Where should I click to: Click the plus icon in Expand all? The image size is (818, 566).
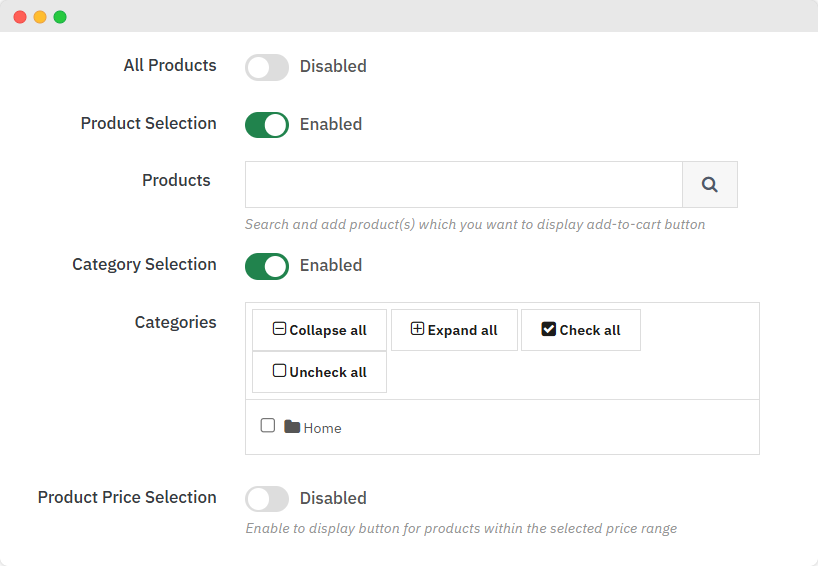417,329
